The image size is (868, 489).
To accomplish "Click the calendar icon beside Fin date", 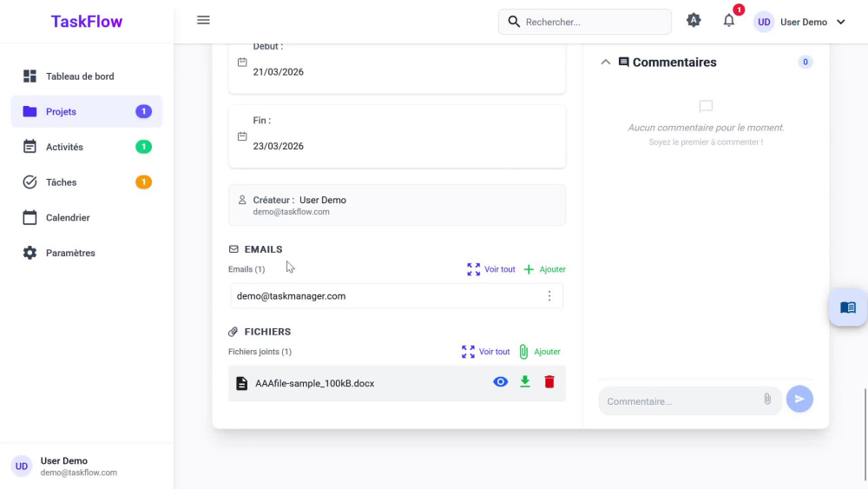I will [x=242, y=136].
